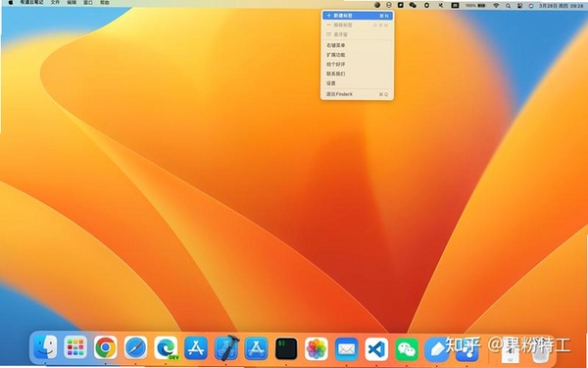
Task: Open Xcode hammer icon in the Dock
Action: [x=226, y=347]
